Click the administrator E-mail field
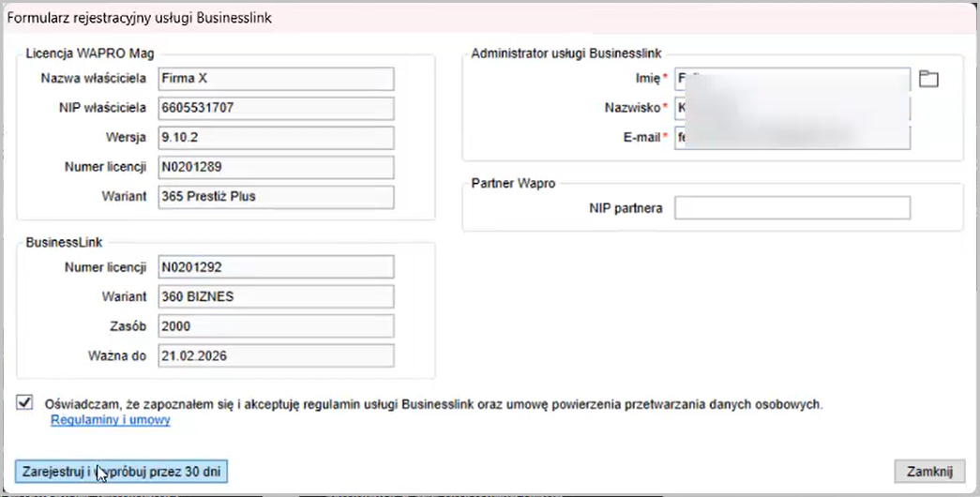Screen dimensions: 980x497 coord(792,138)
